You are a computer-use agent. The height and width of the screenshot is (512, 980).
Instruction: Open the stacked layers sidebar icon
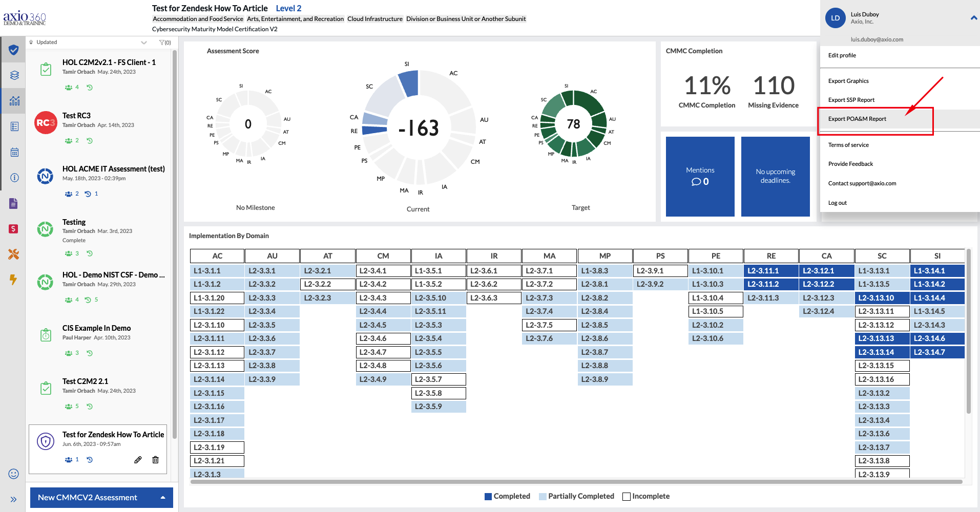click(x=14, y=75)
